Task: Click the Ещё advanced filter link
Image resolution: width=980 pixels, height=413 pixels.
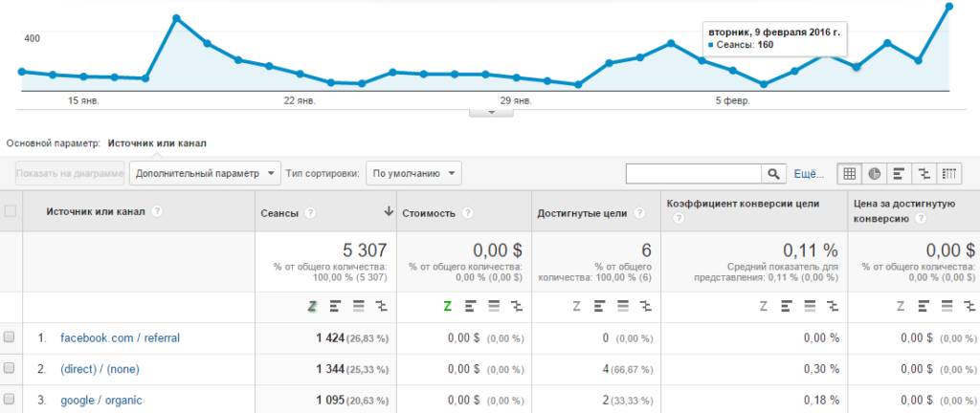Action: (x=809, y=174)
